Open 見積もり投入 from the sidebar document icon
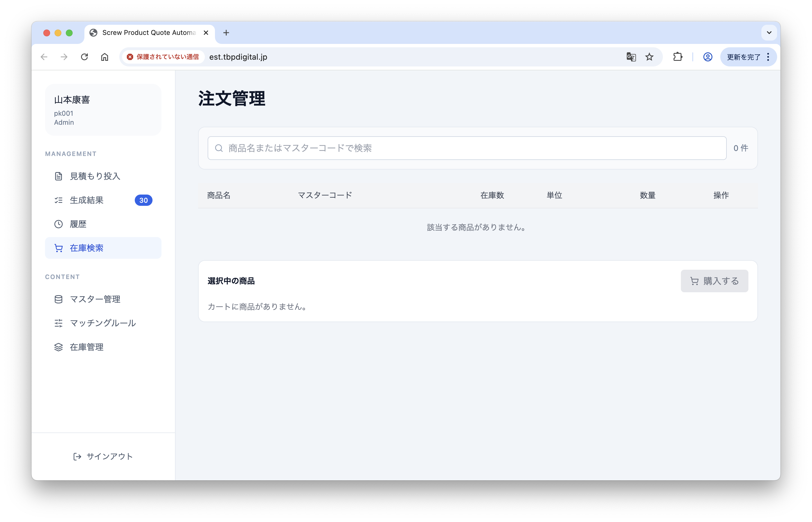This screenshot has width=812, height=522. pyautogui.click(x=59, y=176)
